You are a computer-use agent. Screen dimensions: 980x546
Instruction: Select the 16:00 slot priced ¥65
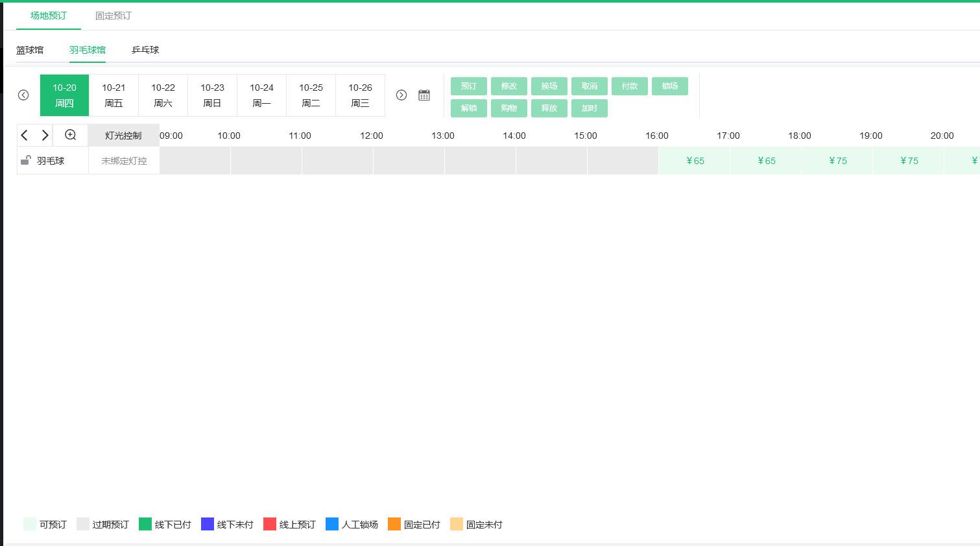[x=695, y=161]
